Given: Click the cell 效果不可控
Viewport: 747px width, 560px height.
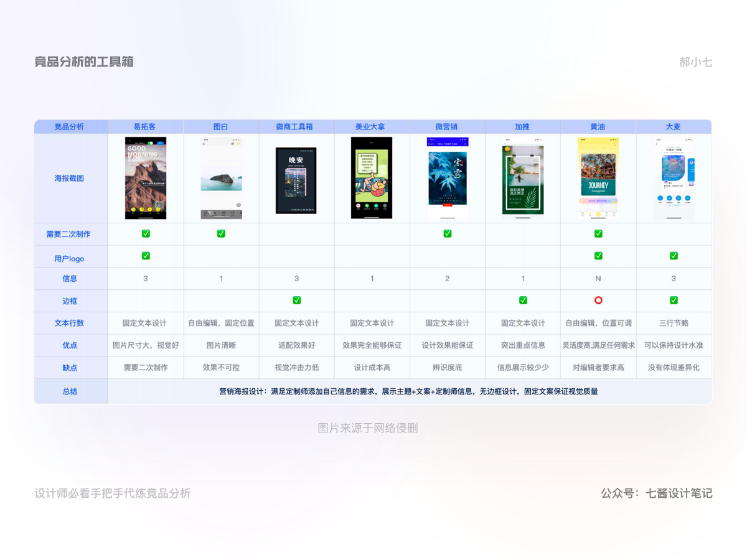Looking at the screenshot, I should click(221, 367).
